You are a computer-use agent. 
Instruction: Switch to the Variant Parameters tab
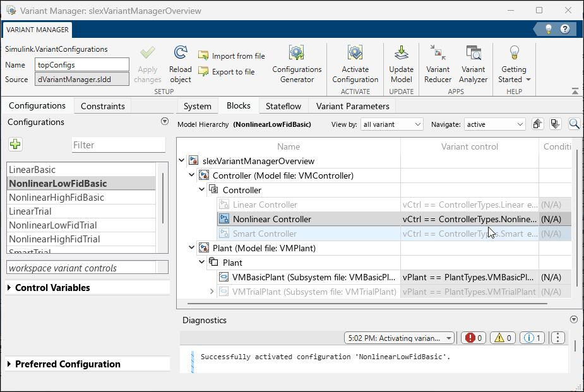point(353,106)
